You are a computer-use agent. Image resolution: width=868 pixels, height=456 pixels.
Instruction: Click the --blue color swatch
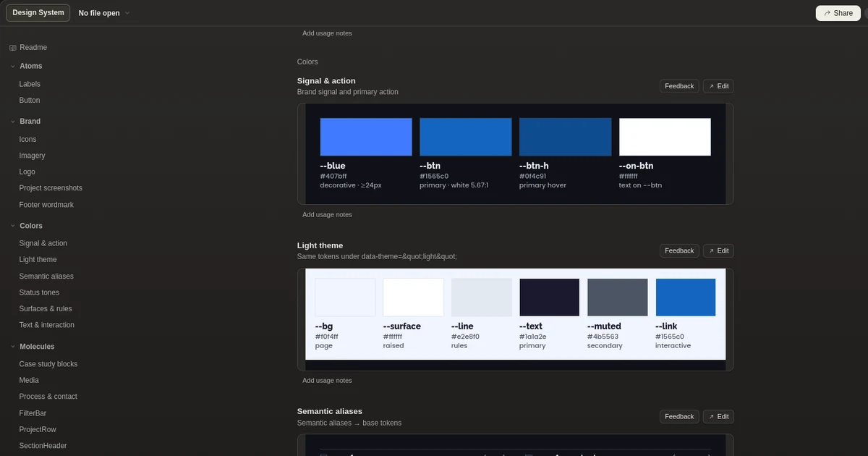(366, 137)
